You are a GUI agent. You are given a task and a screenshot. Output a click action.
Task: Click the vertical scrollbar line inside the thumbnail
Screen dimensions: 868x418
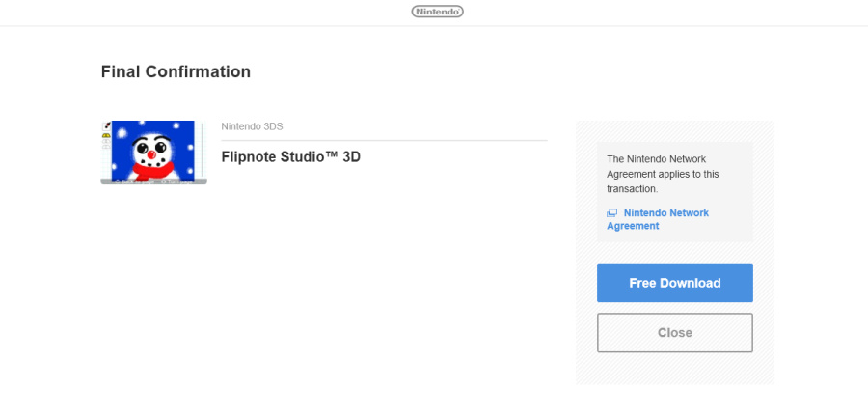(x=203, y=150)
